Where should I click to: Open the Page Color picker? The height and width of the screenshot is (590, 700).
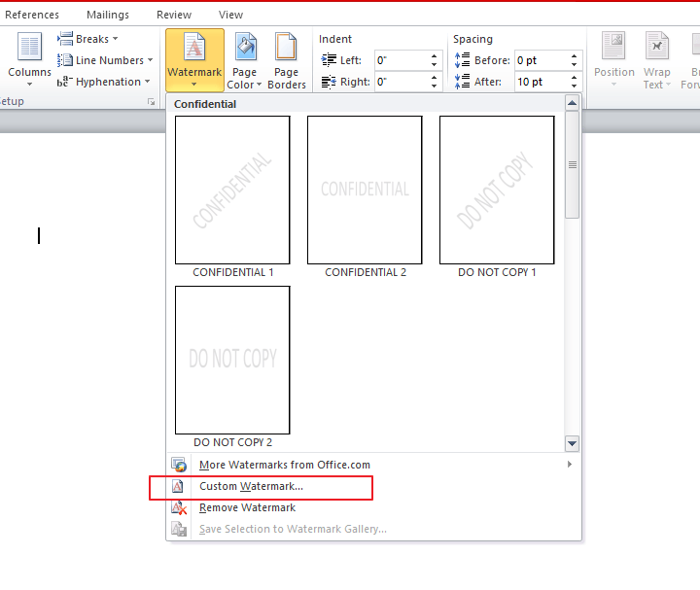(x=244, y=60)
